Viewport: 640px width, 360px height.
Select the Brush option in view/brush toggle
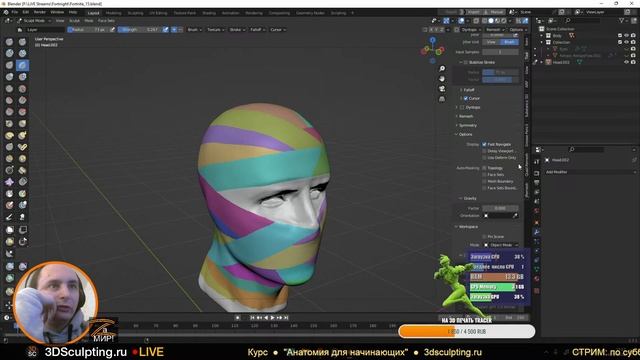[x=509, y=42]
